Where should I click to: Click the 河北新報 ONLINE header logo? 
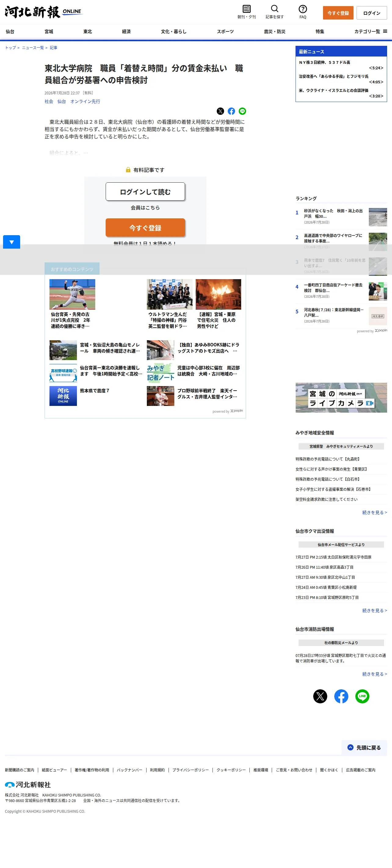[43, 12]
